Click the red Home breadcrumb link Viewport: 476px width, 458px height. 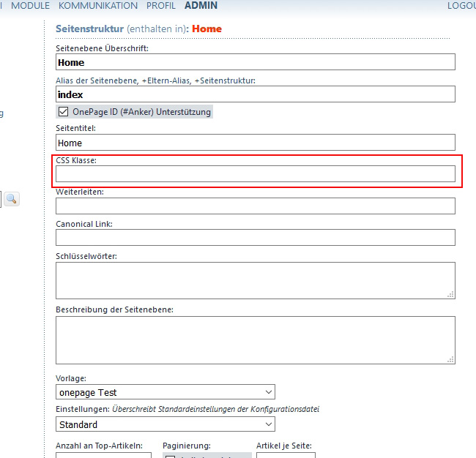coord(207,29)
